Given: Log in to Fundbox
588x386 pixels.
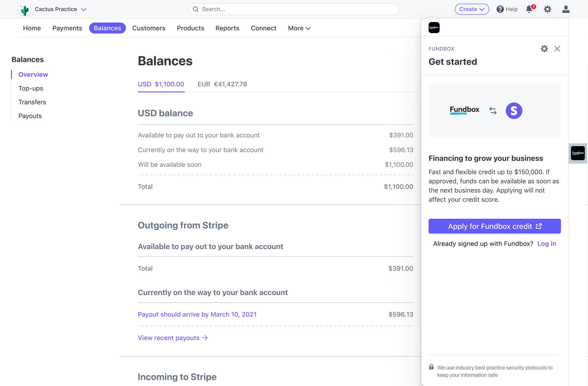Looking at the screenshot, I should (x=547, y=244).
